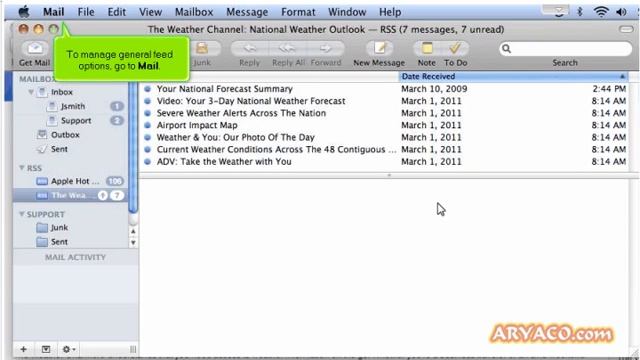Open the Sent folder under SUPPORT
This screenshot has width=640, height=360.
[x=59, y=242]
